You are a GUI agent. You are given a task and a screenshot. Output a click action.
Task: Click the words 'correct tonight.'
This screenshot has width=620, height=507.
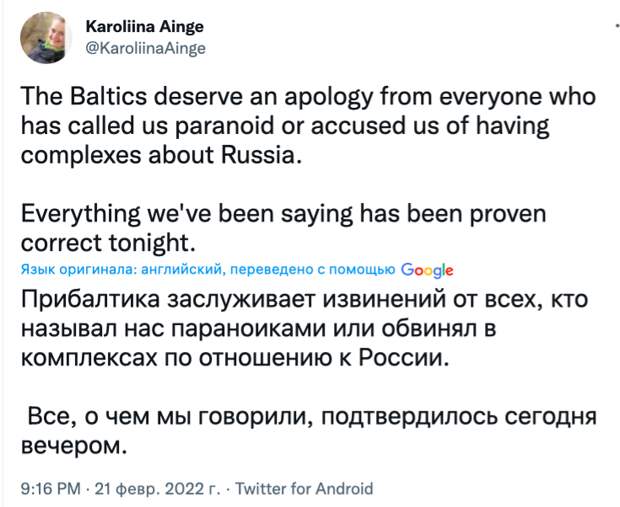pyautogui.click(x=108, y=243)
